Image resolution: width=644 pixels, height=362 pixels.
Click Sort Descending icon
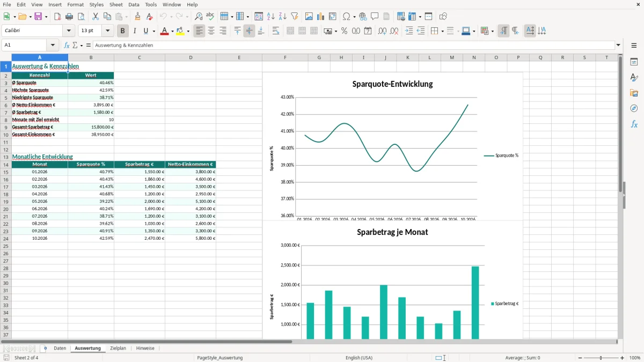click(x=283, y=17)
